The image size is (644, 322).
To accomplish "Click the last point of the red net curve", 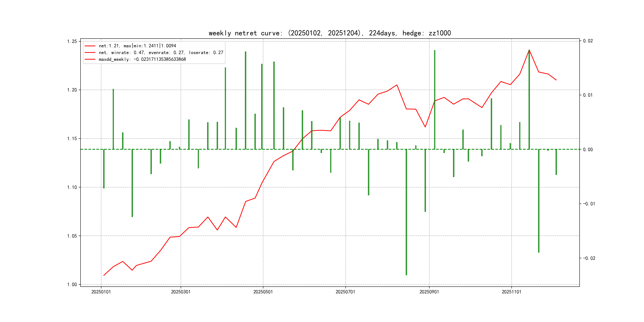I will click(556, 80).
